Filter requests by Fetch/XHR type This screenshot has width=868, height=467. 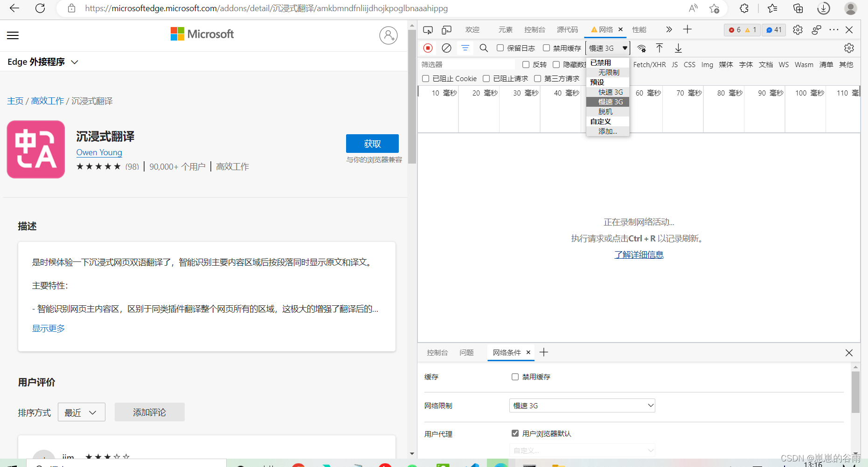tap(649, 65)
